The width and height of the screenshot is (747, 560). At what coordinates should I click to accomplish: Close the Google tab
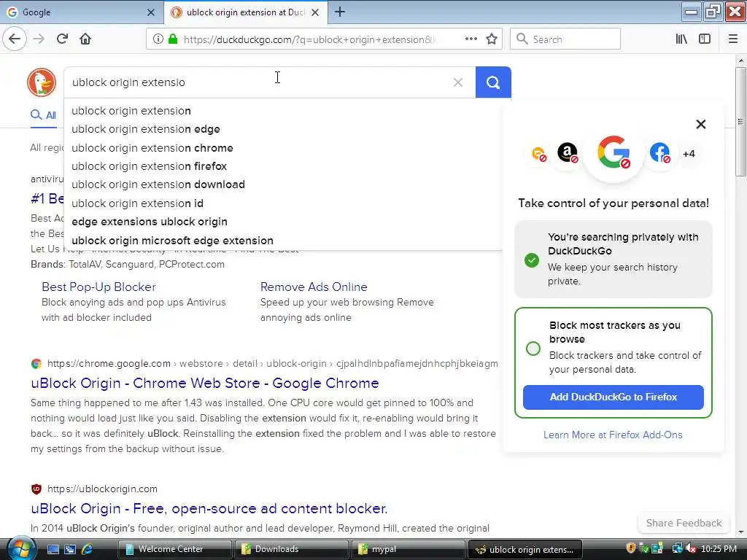(x=150, y=12)
